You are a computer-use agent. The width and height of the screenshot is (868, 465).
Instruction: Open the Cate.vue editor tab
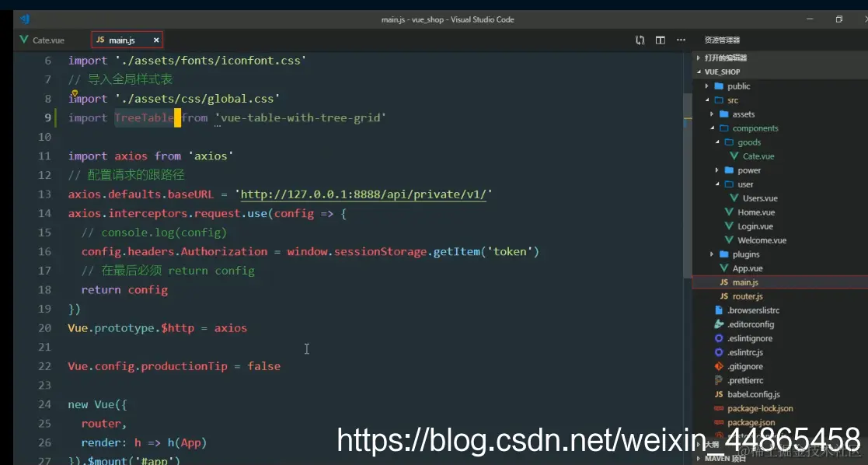[42, 40]
